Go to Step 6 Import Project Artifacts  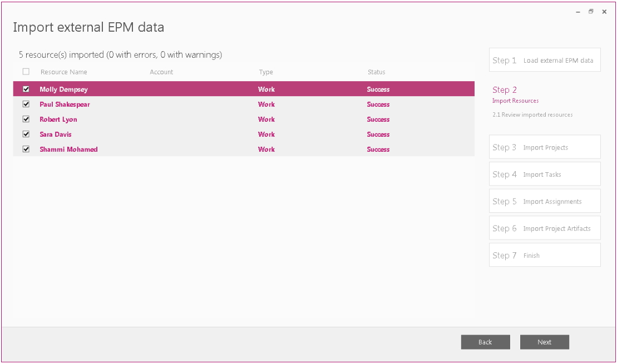[545, 228]
